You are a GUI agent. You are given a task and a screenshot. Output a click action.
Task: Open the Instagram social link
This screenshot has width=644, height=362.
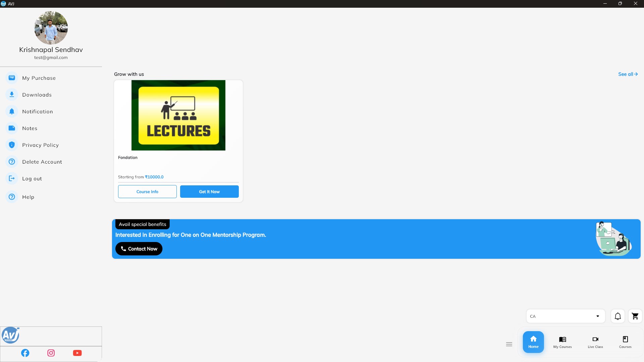[51, 353]
